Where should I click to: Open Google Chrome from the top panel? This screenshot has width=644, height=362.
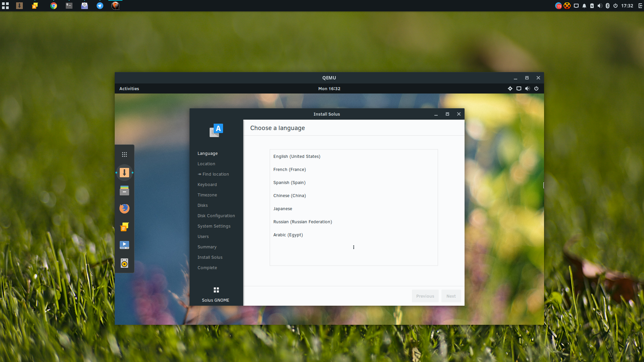(54, 6)
